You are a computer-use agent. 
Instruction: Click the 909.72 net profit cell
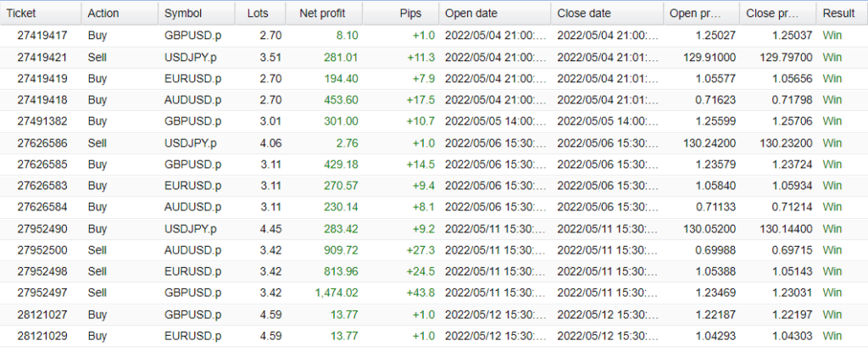click(340, 250)
